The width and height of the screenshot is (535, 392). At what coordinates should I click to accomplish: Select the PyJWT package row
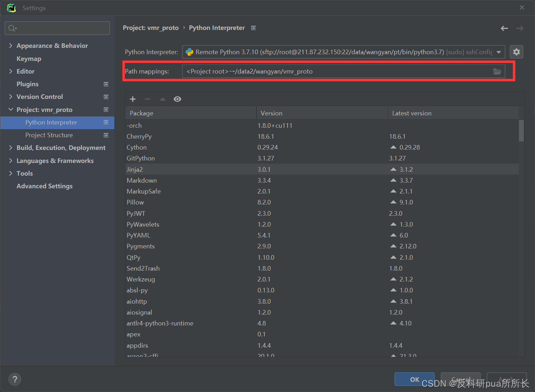point(322,213)
